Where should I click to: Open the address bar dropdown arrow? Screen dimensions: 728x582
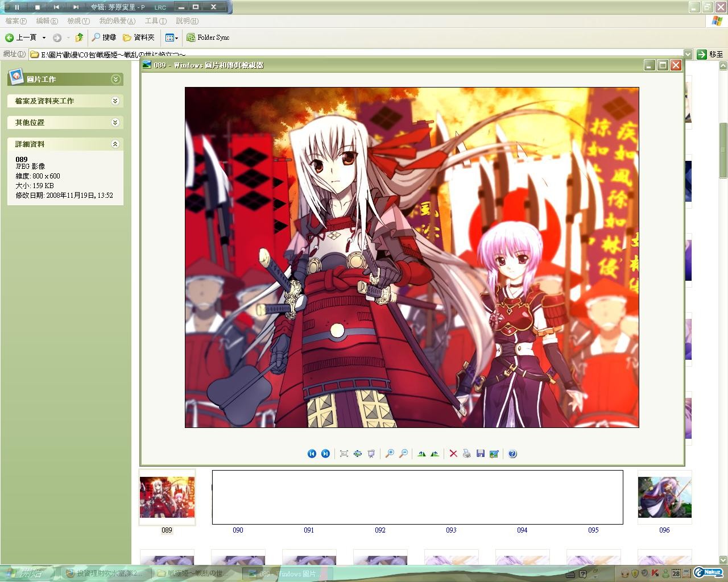[688, 55]
